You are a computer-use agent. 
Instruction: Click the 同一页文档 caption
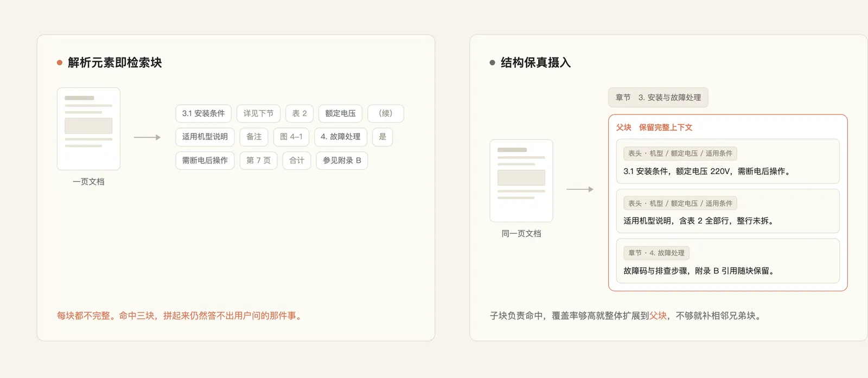coord(521,234)
